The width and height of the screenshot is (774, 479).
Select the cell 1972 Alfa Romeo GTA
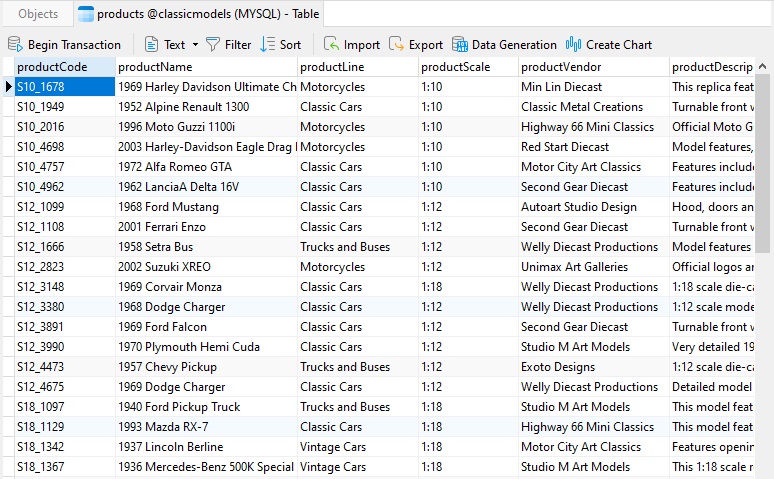(x=206, y=167)
